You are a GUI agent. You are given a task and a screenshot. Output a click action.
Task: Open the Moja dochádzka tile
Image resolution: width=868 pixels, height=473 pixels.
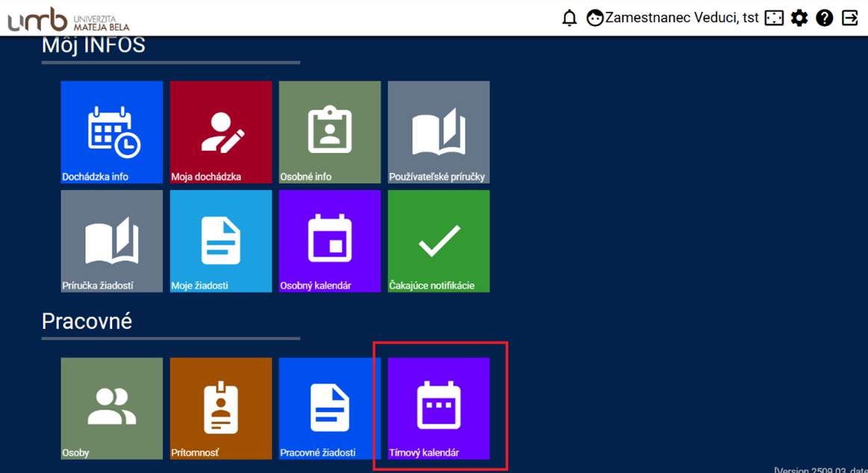click(x=221, y=132)
